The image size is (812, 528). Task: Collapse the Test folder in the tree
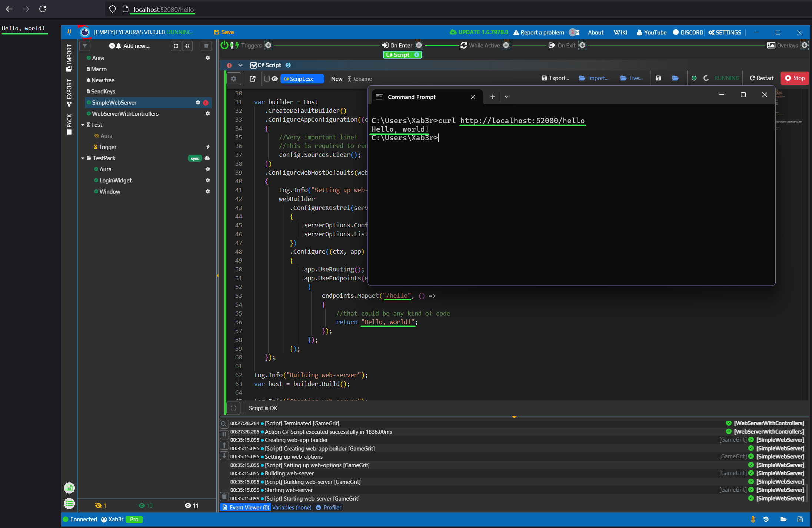click(83, 125)
